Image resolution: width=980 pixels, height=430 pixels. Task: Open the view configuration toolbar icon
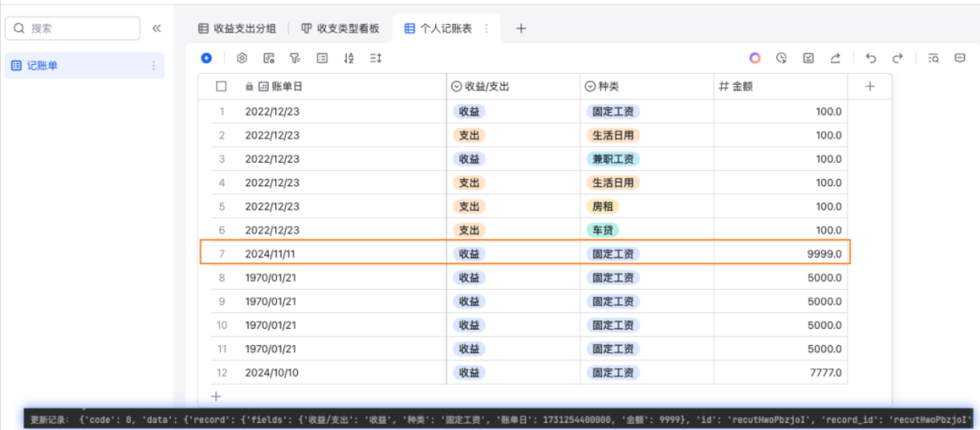click(269, 58)
